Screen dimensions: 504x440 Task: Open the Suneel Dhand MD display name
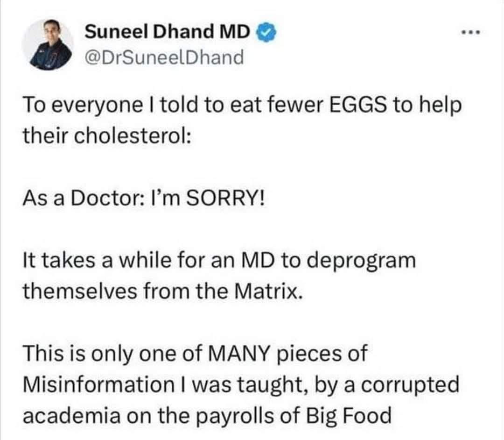click(167, 32)
